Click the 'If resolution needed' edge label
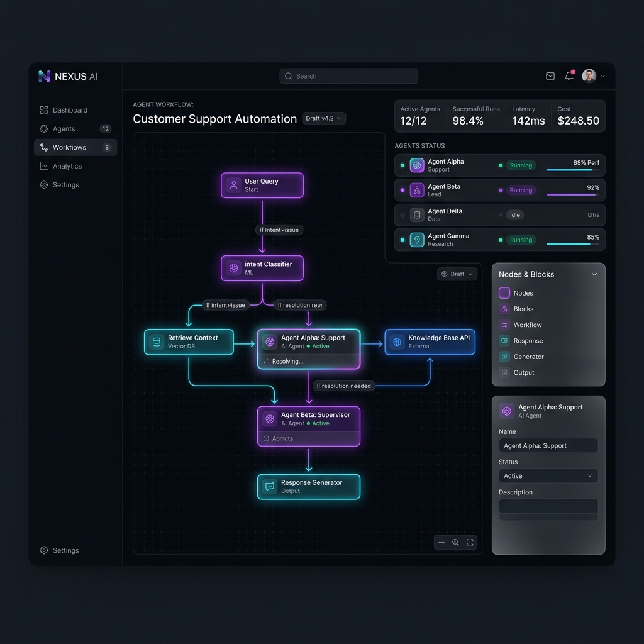This screenshot has height=644, width=644. [344, 386]
